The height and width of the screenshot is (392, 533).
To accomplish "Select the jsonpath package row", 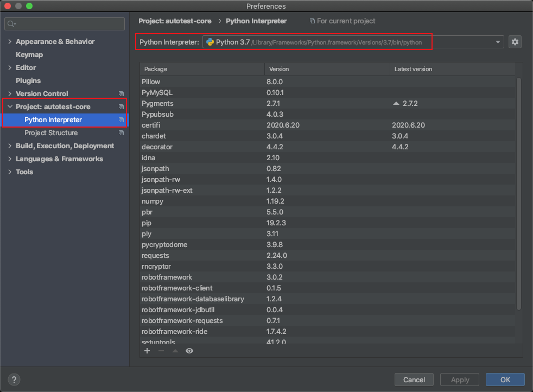I will click(x=327, y=169).
